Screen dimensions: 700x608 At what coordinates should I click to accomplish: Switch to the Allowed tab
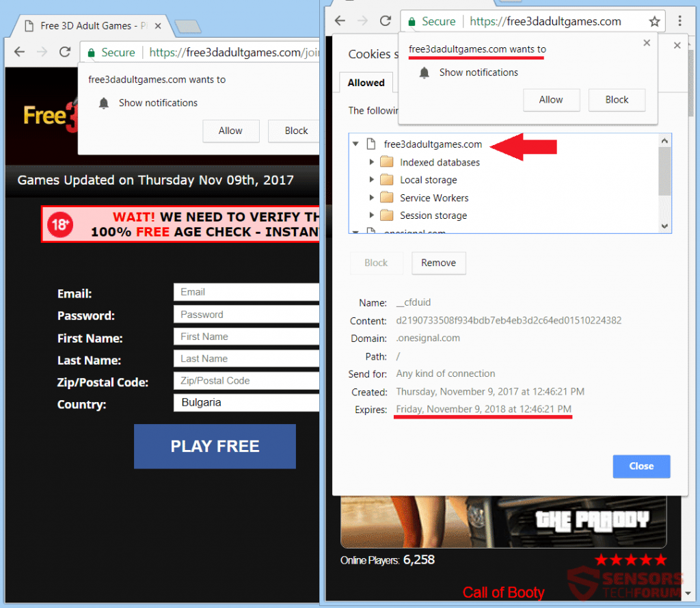(x=365, y=82)
